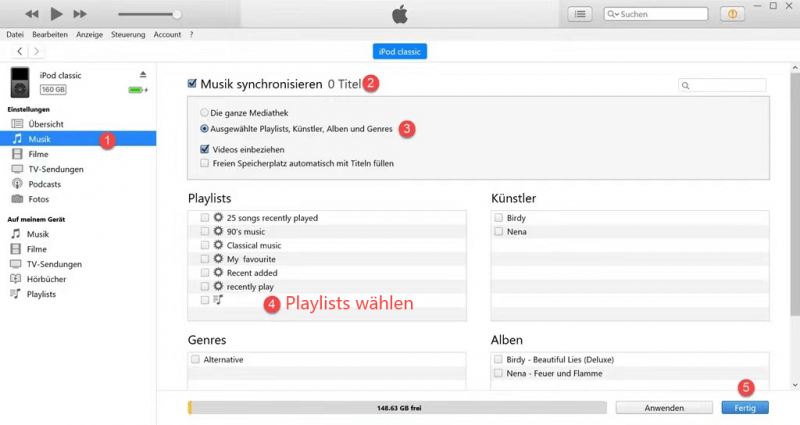Check the 25 songs recently played playlist

(205, 218)
